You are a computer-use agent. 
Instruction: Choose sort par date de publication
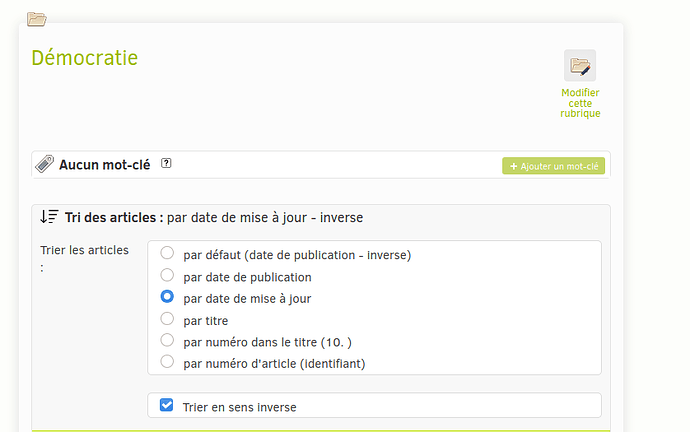pos(167,275)
